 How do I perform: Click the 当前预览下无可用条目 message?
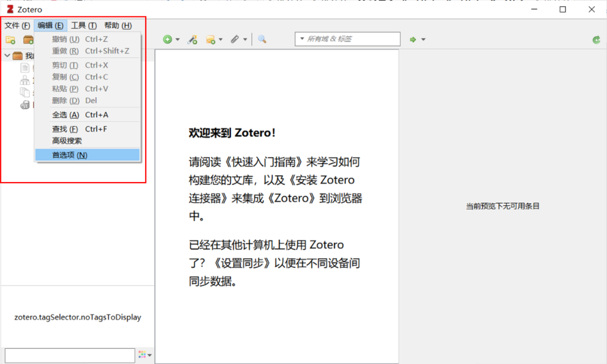tap(502, 206)
